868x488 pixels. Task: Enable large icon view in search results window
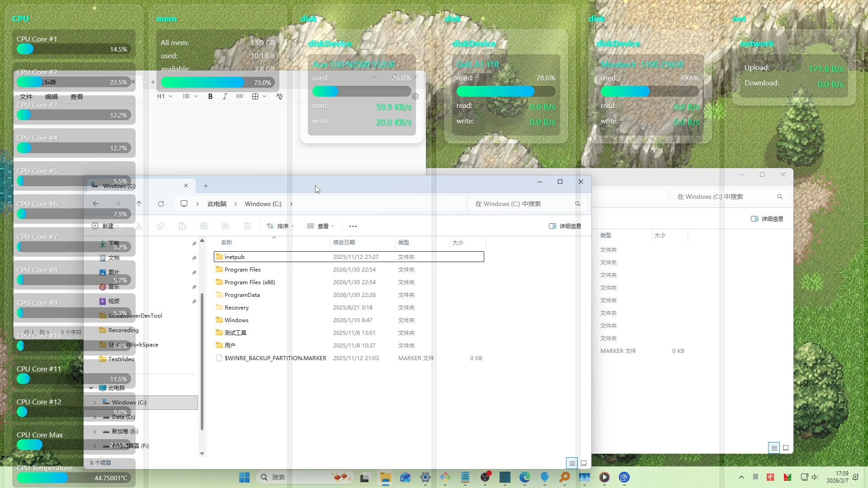[786, 447]
